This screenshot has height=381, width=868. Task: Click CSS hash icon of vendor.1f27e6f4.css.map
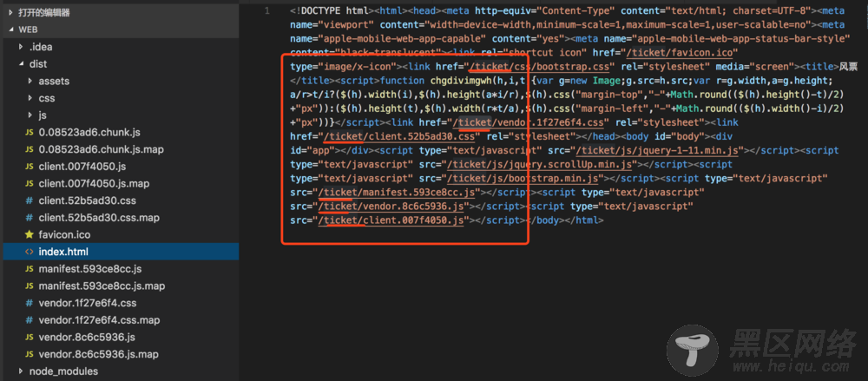(x=29, y=320)
